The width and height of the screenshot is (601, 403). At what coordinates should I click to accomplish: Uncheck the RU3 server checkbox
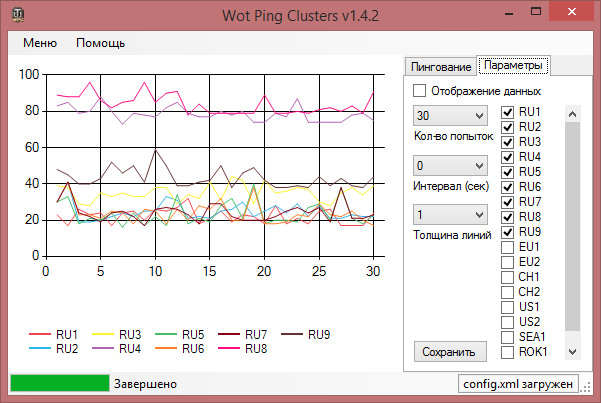(x=507, y=142)
